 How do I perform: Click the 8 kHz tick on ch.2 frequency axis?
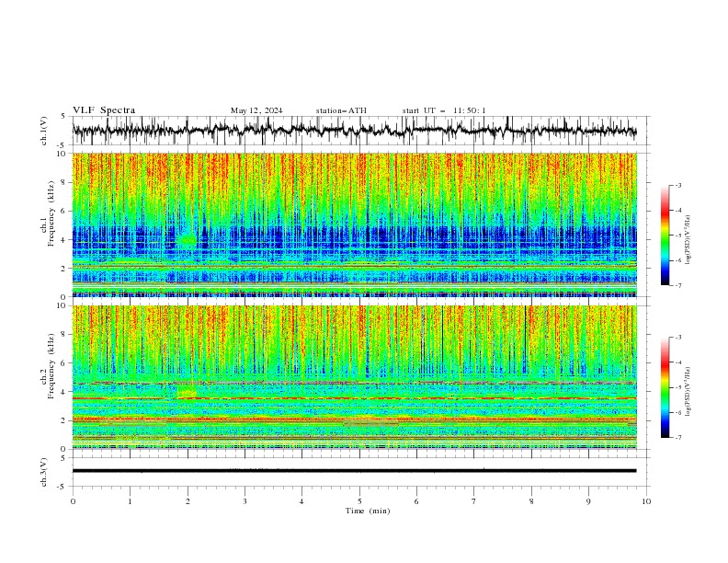pyautogui.click(x=64, y=335)
